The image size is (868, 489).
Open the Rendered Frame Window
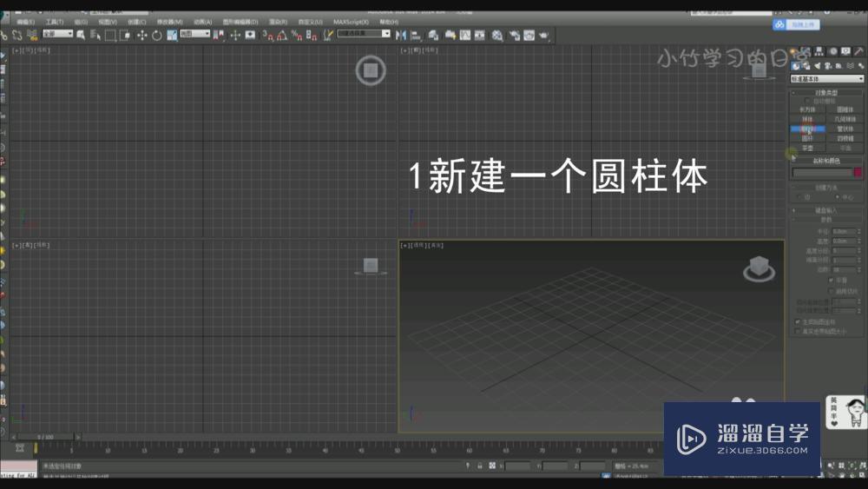pyautogui.click(x=529, y=36)
